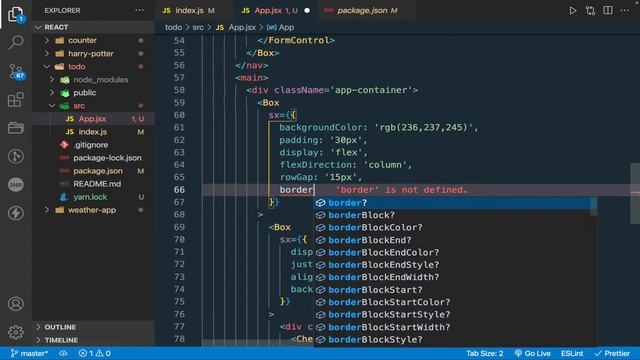Open the Extensions view icon
The height and width of the screenshot is (360, 640).
click(x=16, y=100)
